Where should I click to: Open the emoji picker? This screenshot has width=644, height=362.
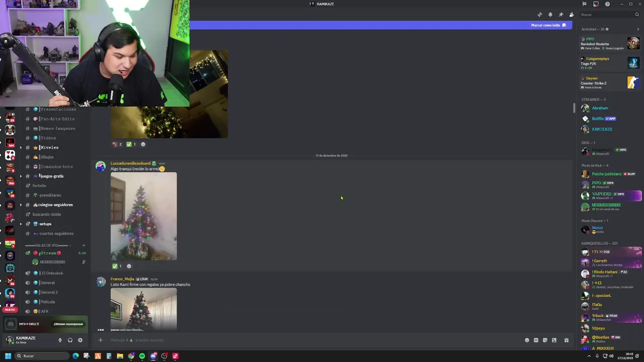pyautogui.click(x=527, y=340)
